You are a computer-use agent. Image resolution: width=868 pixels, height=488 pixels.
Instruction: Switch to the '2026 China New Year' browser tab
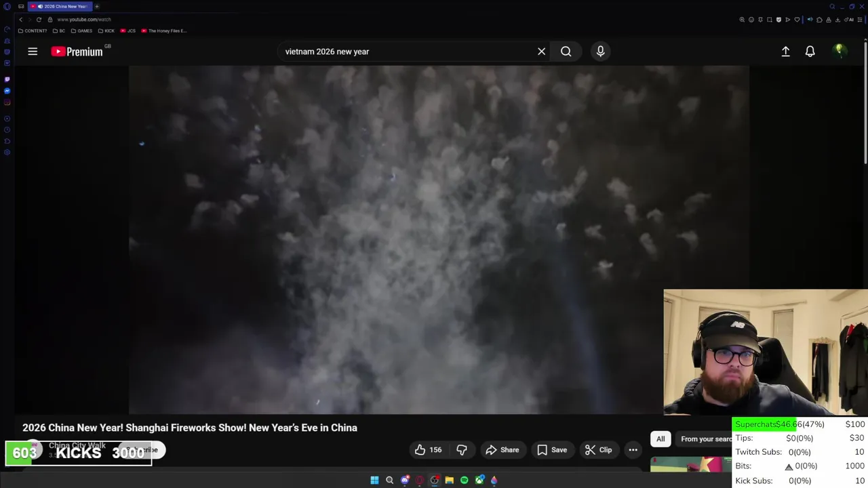pyautogui.click(x=60, y=6)
